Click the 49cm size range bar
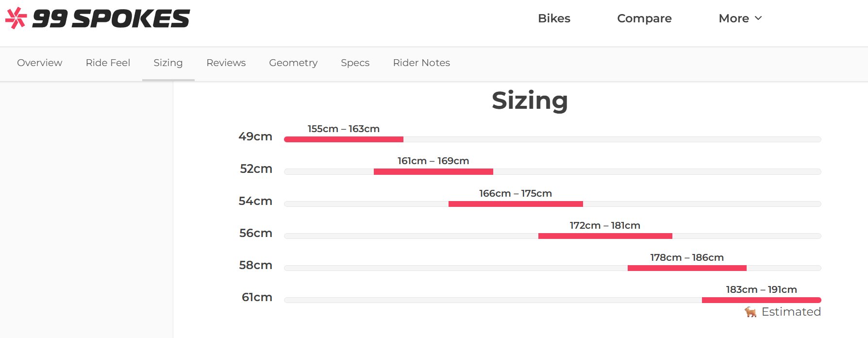This screenshot has height=338, width=868. (344, 139)
